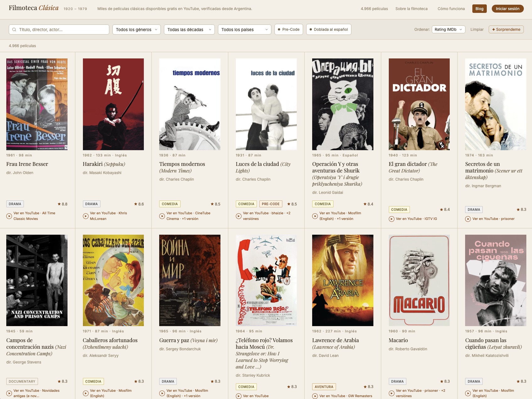Click play icon for ¿Teléfono rojo?

(238, 396)
